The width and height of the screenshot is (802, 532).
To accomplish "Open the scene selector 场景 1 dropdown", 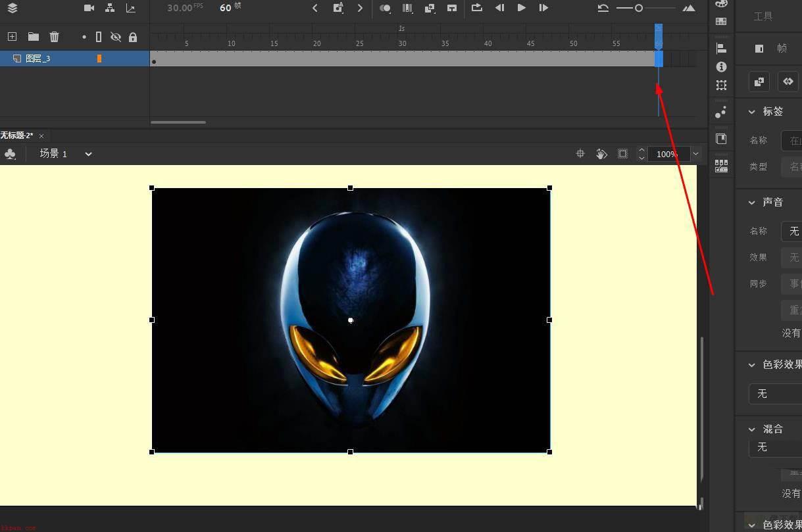I will [88, 154].
